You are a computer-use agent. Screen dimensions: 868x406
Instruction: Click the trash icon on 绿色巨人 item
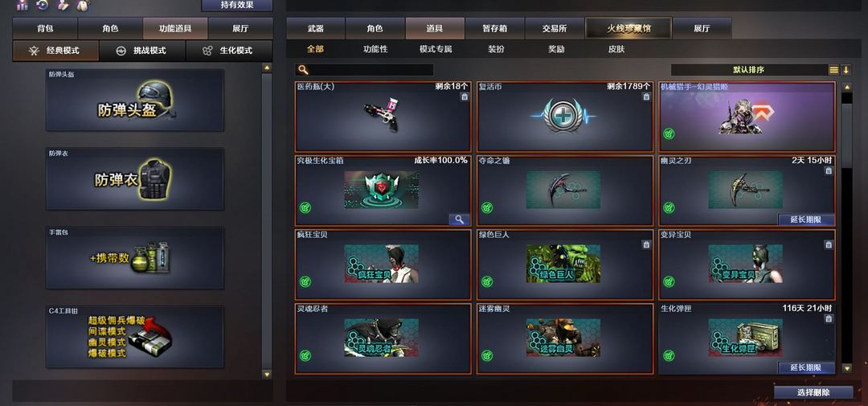click(646, 245)
